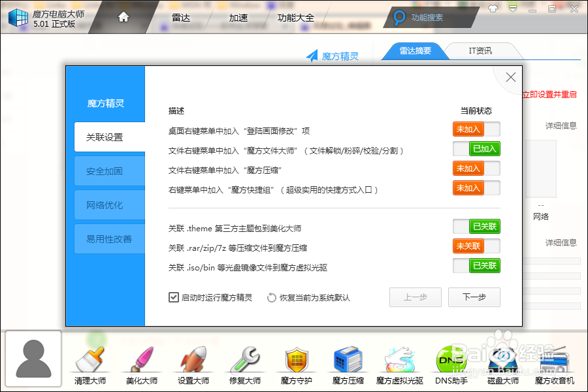Screen dimensions: 588x392
Task: Select the 关联设置 sidebar tab
Action: [x=110, y=137]
